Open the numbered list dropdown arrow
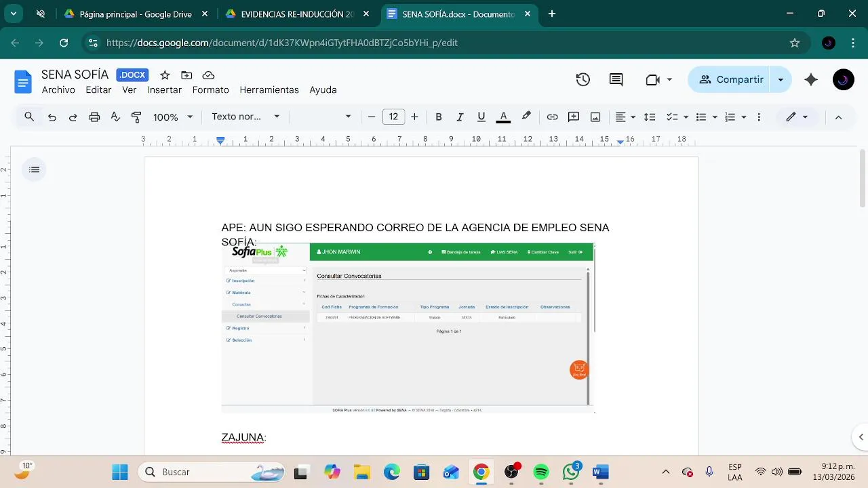Viewport: 868px width, 488px height. 744,117
